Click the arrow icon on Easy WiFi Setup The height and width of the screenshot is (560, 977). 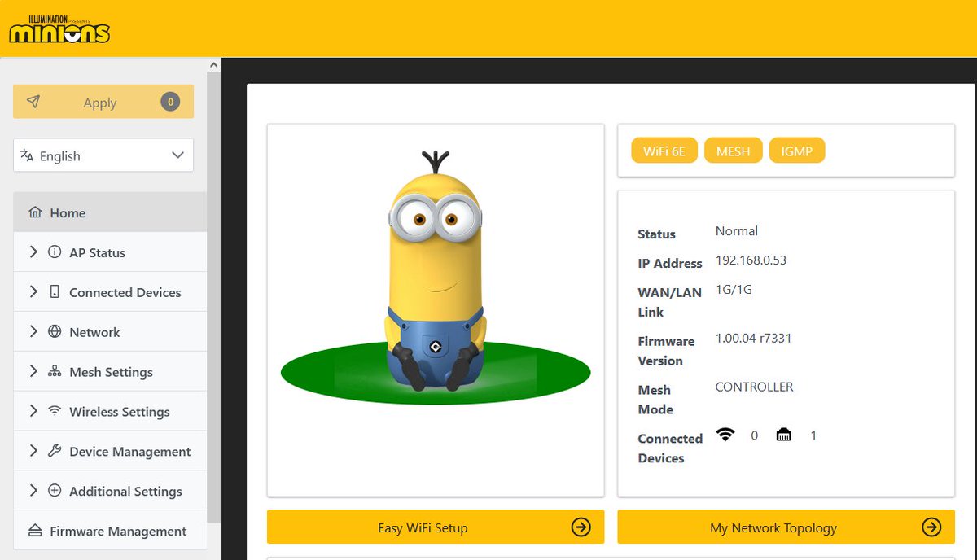[581, 527]
